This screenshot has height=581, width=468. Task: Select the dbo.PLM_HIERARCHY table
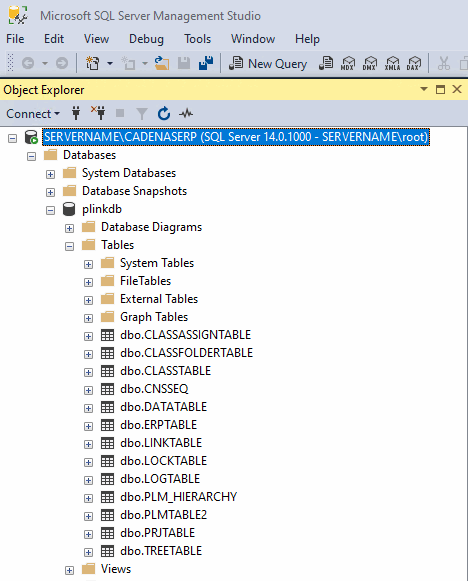pyautogui.click(x=178, y=497)
